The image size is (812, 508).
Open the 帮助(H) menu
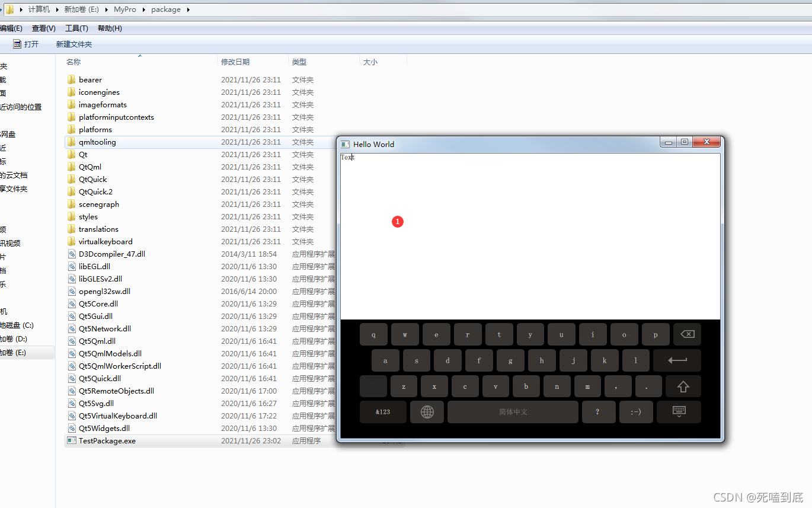coord(110,28)
